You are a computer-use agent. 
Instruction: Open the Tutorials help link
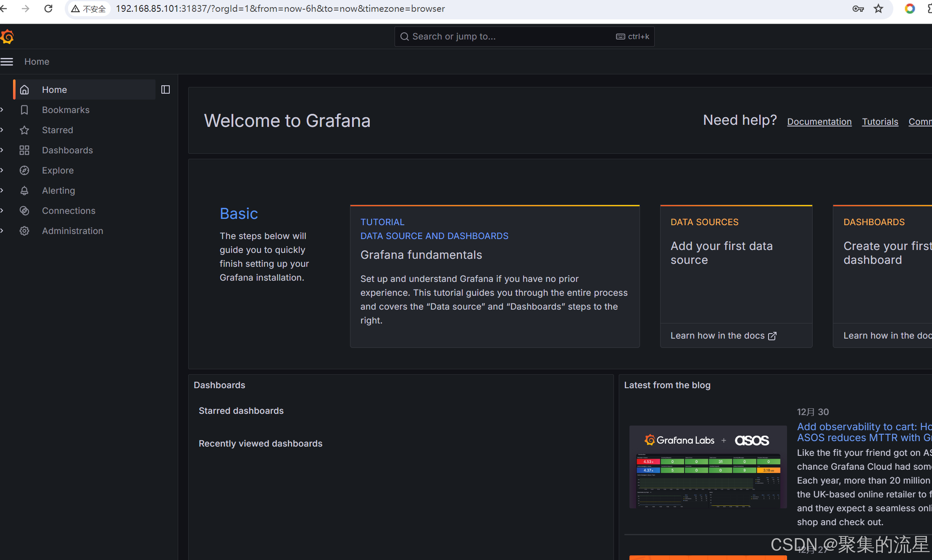880,122
